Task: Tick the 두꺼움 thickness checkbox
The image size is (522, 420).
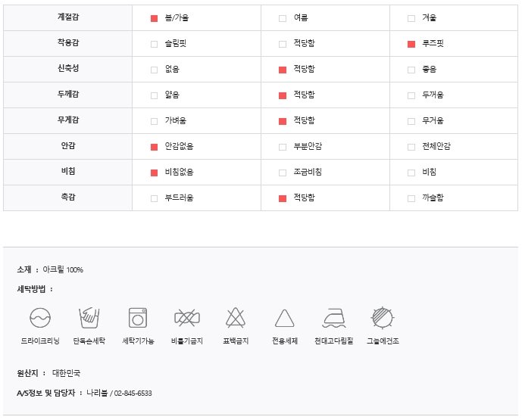Action: 411,96
